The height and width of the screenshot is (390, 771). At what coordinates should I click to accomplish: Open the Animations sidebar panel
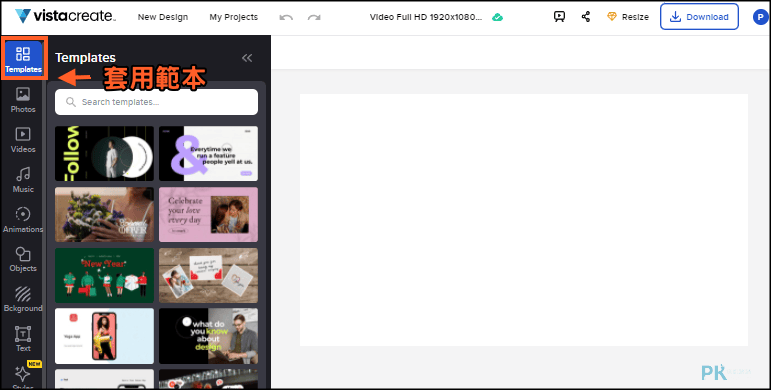coord(23,220)
